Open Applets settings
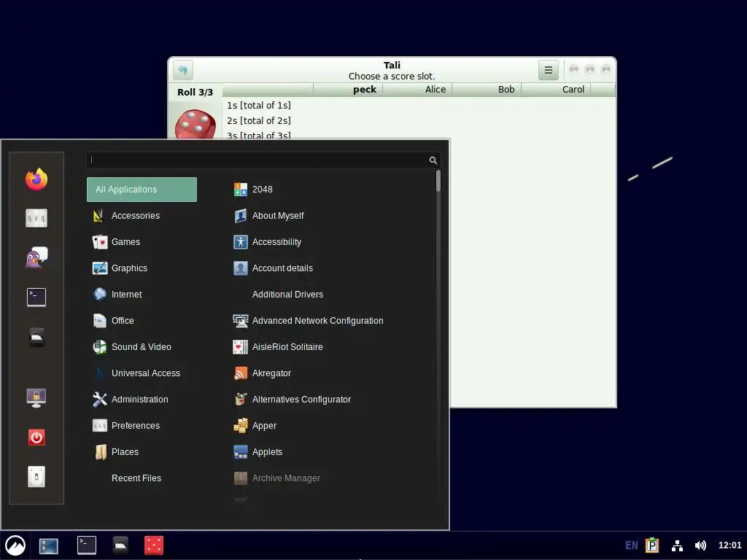 pyautogui.click(x=258, y=451)
